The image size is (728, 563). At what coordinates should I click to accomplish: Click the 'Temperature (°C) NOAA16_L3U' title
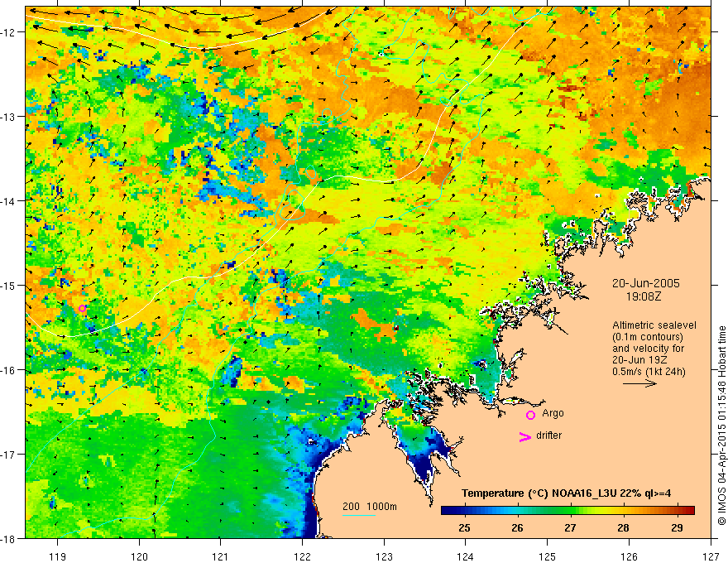tap(539, 493)
